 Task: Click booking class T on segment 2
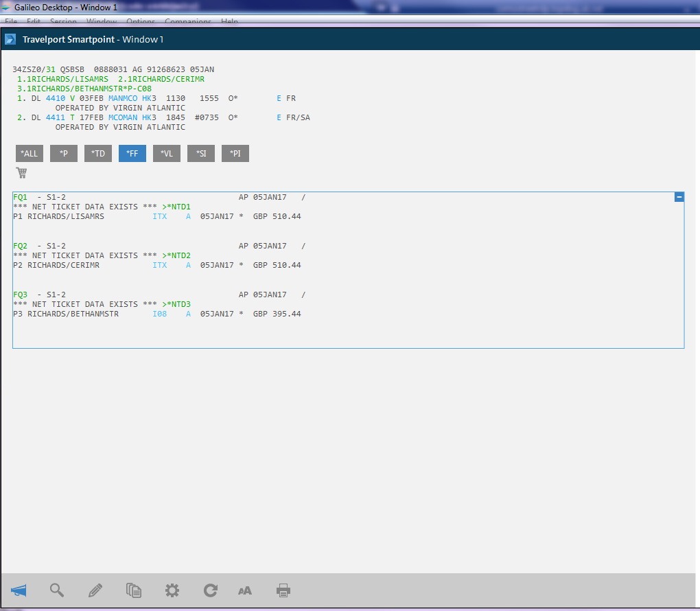[72, 117]
